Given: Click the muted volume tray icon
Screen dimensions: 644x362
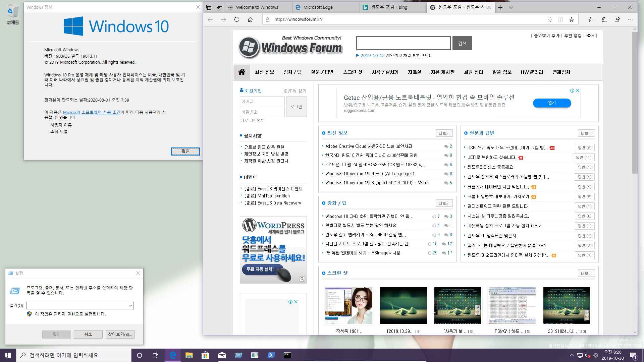Looking at the screenshot, I should pos(588,355).
